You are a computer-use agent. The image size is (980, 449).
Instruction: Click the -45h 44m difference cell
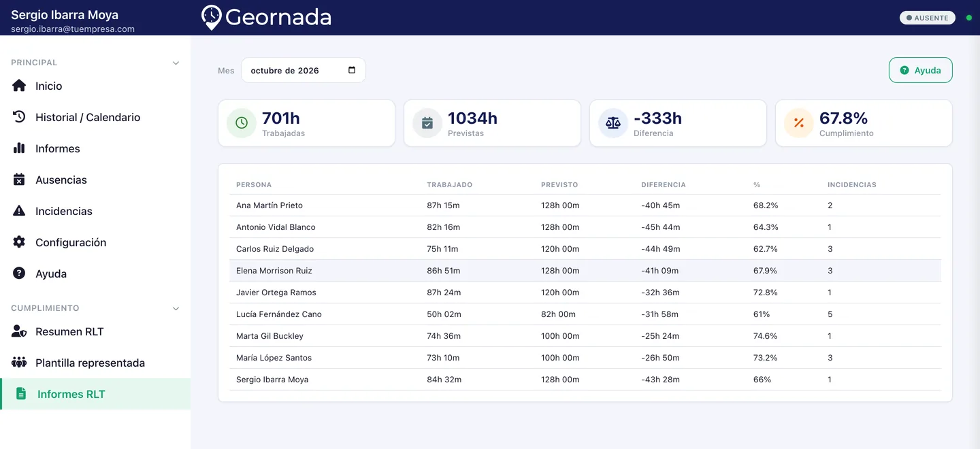(x=661, y=227)
